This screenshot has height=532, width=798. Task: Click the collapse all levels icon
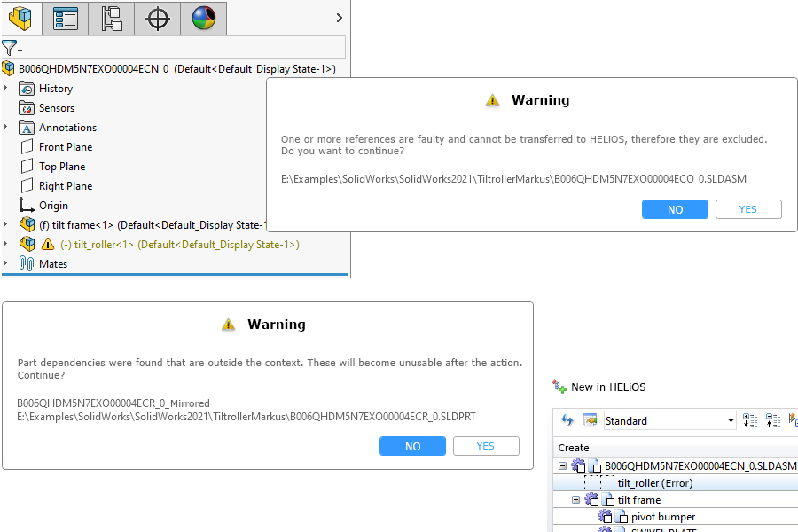click(773, 420)
